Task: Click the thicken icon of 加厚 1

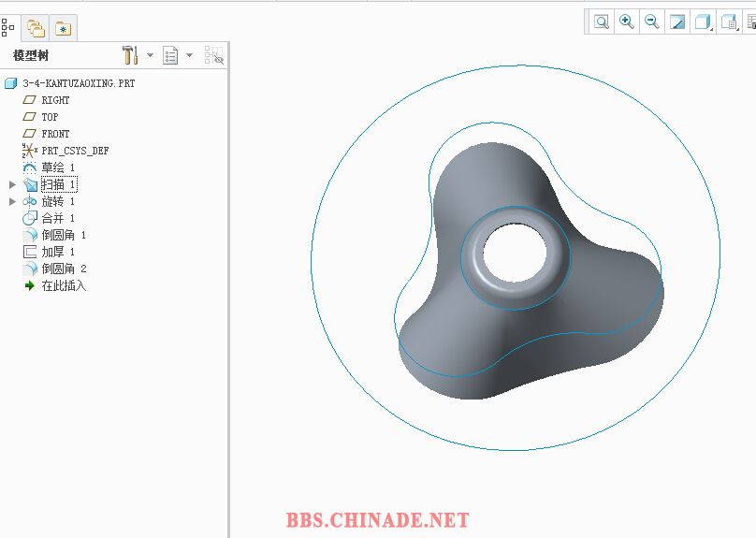Action: (29, 252)
